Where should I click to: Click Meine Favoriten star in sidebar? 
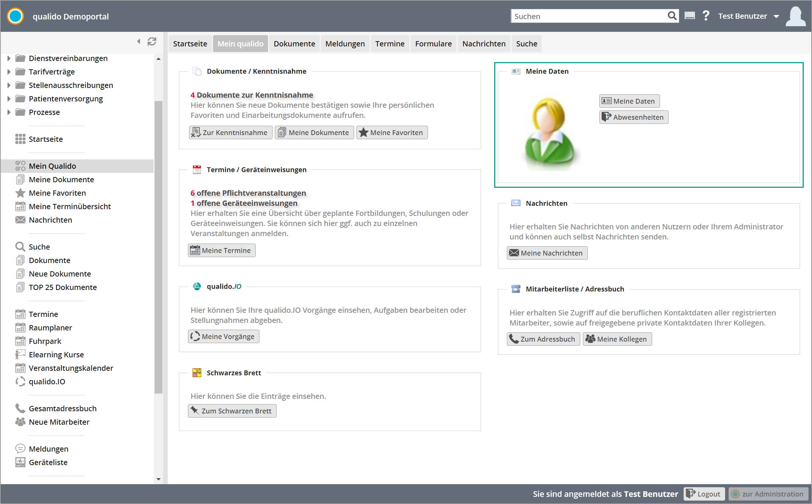(20, 193)
